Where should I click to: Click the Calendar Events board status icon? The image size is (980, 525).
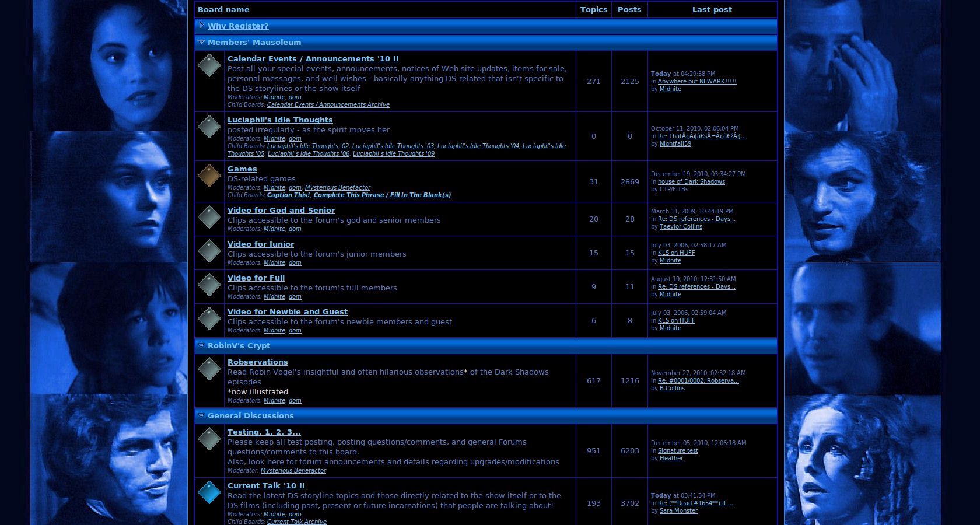pyautogui.click(x=209, y=65)
